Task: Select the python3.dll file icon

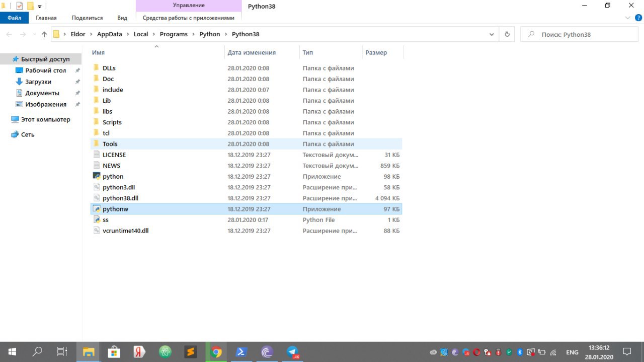Action: click(97, 187)
